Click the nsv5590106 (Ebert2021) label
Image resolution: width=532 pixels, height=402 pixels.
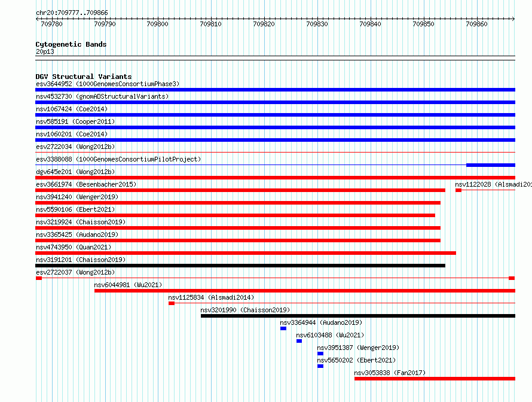(75, 209)
